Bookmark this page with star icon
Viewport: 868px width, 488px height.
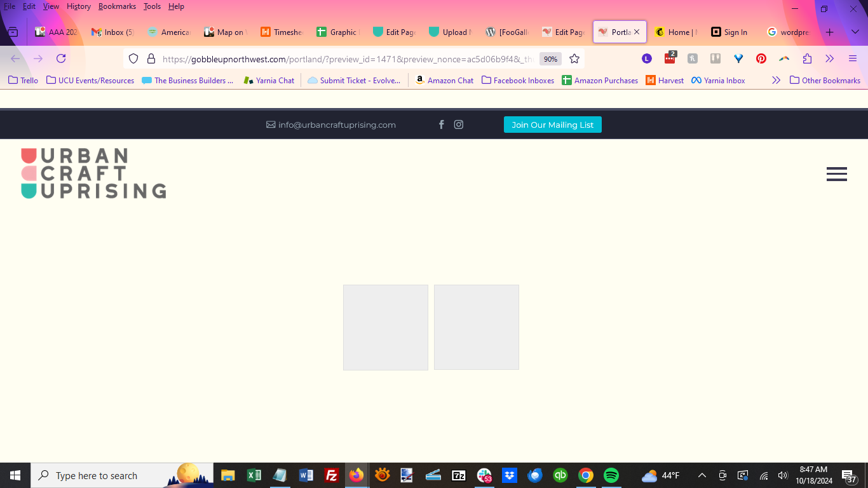574,59
